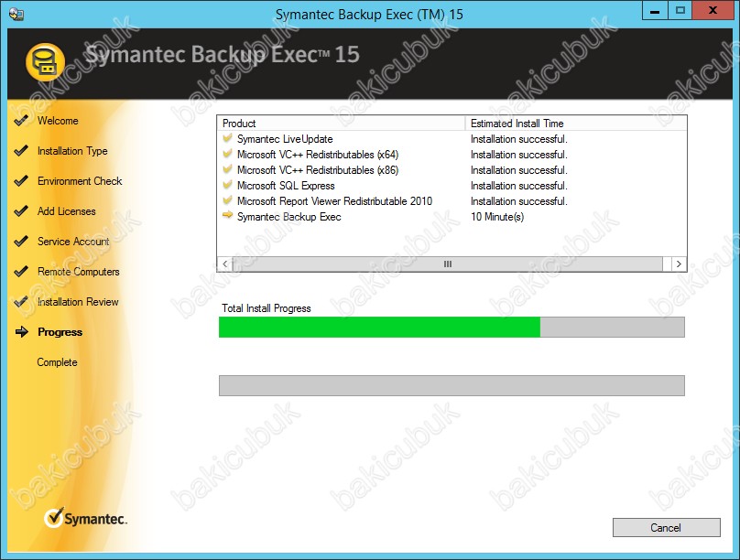Select the Microsoft VC++ Redistributables (x64) row
This screenshot has width=740, height=560.
(452, 155)
